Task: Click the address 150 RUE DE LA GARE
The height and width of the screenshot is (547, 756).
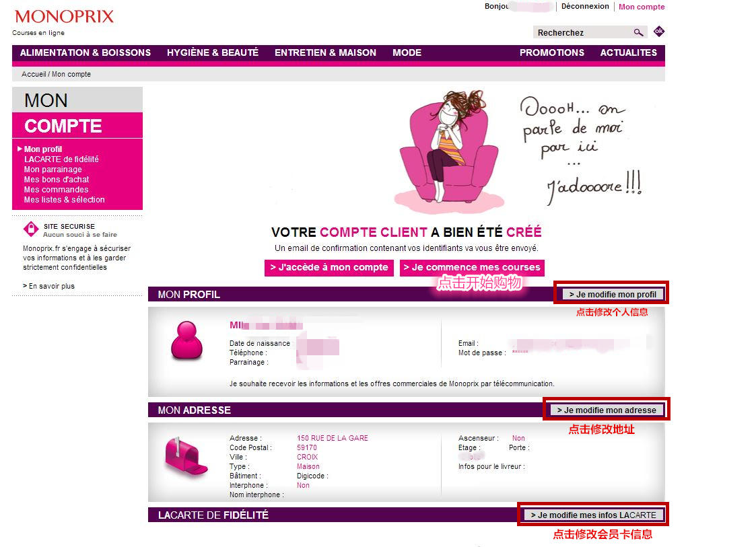Action: coord(332,438)
